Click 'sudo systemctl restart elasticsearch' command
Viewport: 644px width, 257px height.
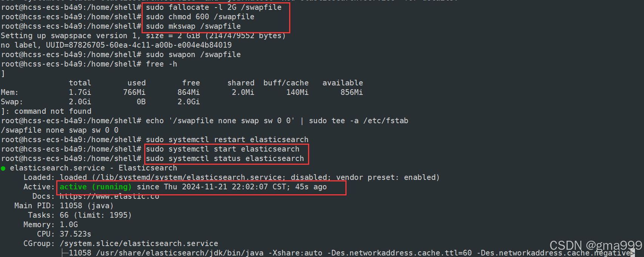coord(227,139)
